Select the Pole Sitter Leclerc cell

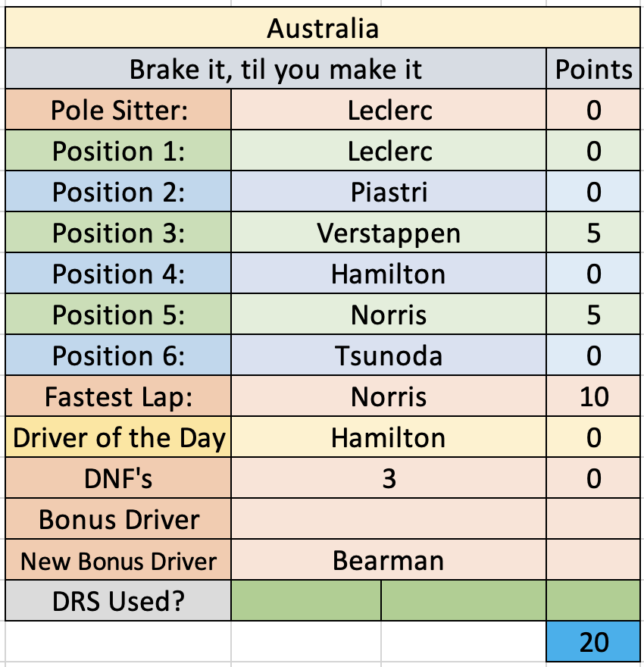coord(389,109)
